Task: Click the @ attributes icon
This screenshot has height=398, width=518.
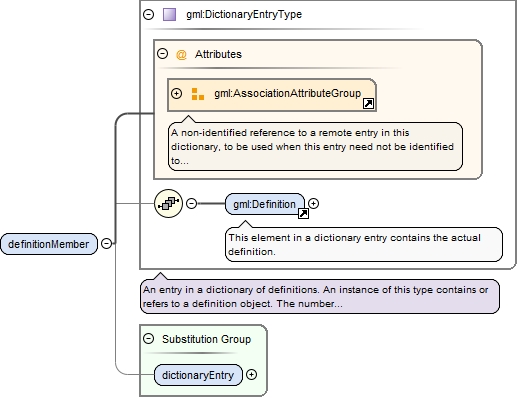Action: coord(181,55)
